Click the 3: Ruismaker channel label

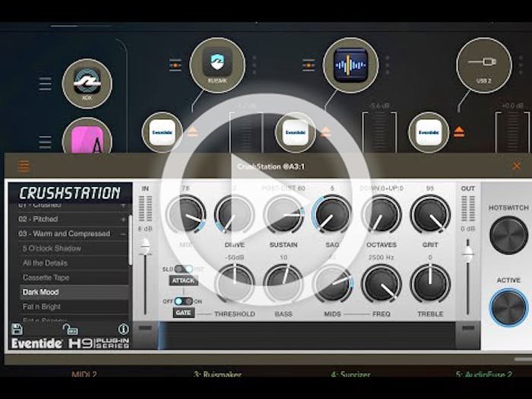click(x=217, y=374)
